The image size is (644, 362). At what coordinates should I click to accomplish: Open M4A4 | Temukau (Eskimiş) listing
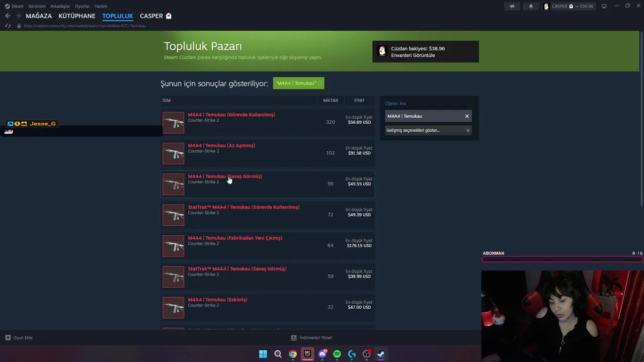pyautogui.click(x=218, y=300)
